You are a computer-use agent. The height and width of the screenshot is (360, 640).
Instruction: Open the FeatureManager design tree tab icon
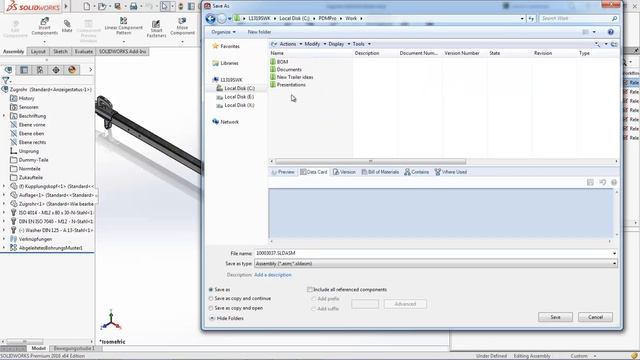click(8, 70)
